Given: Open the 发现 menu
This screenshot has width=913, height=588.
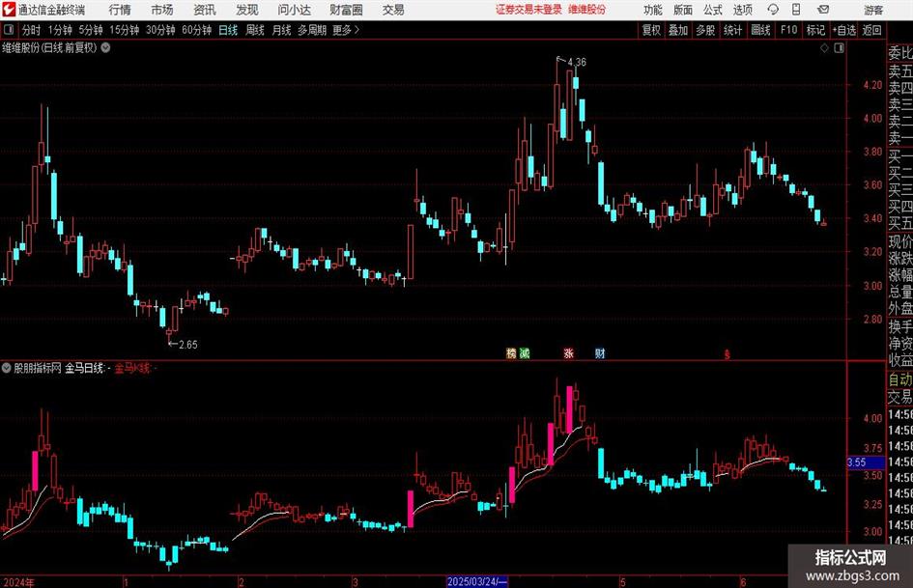Looking at the screenshot, I should pos(247,10).
